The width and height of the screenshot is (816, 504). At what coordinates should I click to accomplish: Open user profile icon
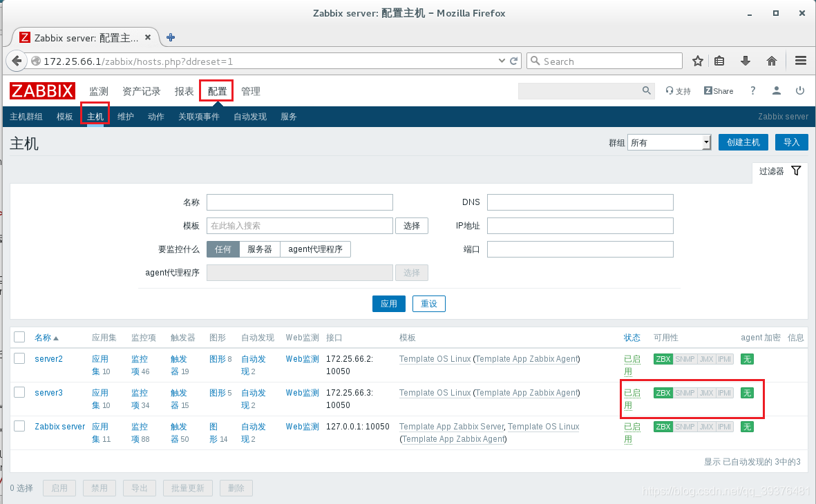click(x=777, y=90)
